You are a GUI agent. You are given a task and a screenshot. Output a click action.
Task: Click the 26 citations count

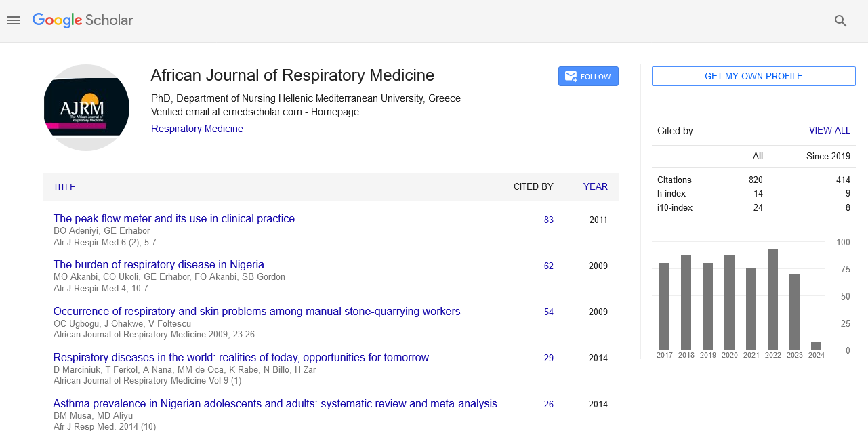pyautogui.click(x=549, y=404)
